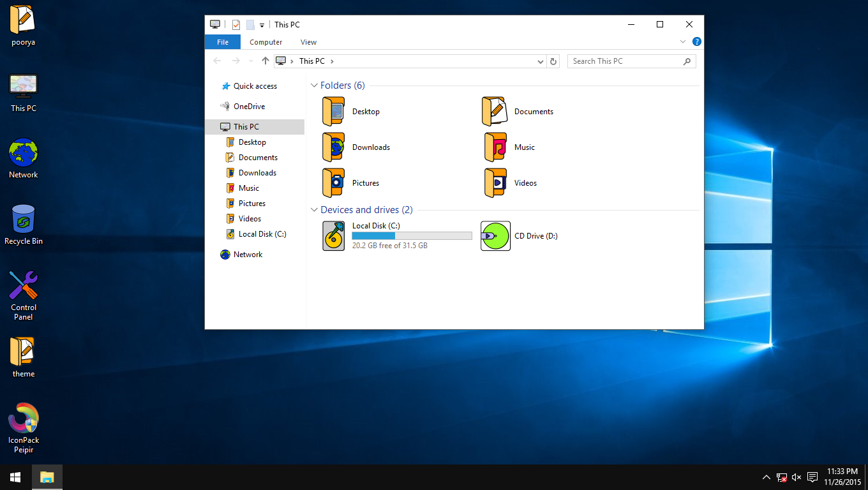This screenshot has width=868, height=490.
Task: Refresh the current folder view
Action: 553,61
